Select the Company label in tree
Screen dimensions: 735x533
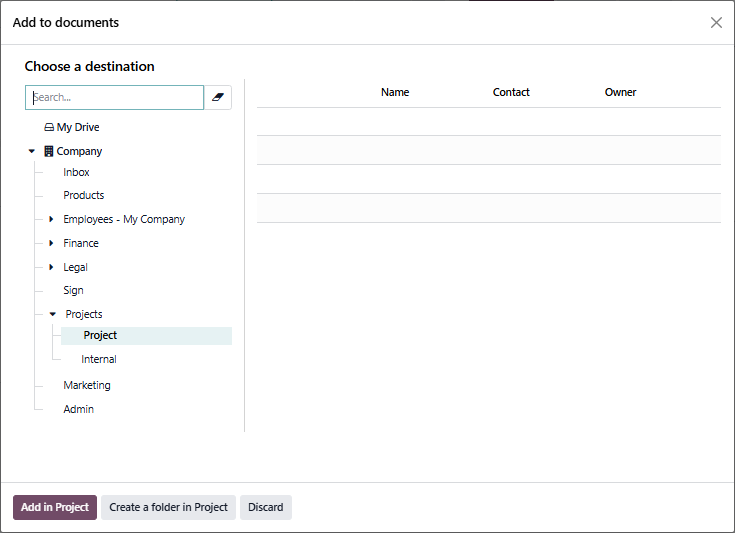[79, 151]
